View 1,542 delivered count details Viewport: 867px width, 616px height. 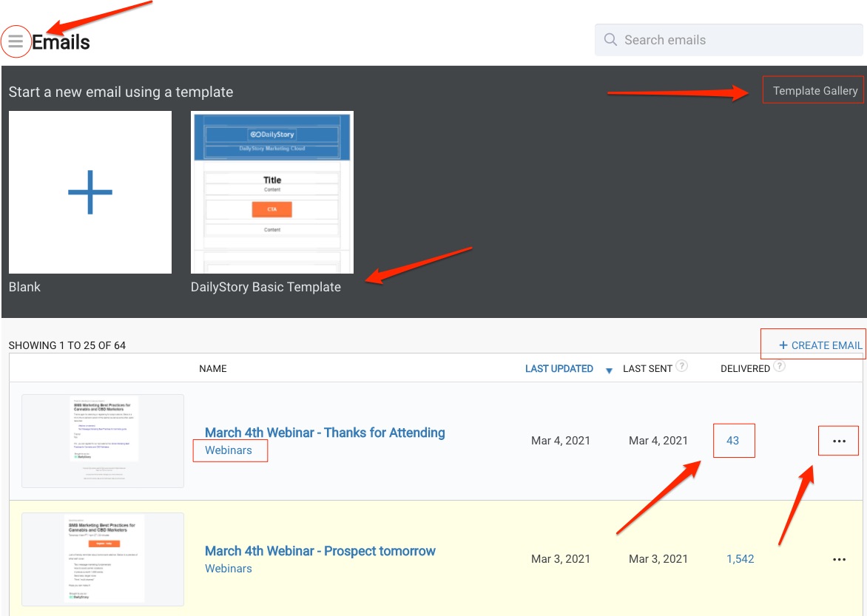[x=741, y=559]
